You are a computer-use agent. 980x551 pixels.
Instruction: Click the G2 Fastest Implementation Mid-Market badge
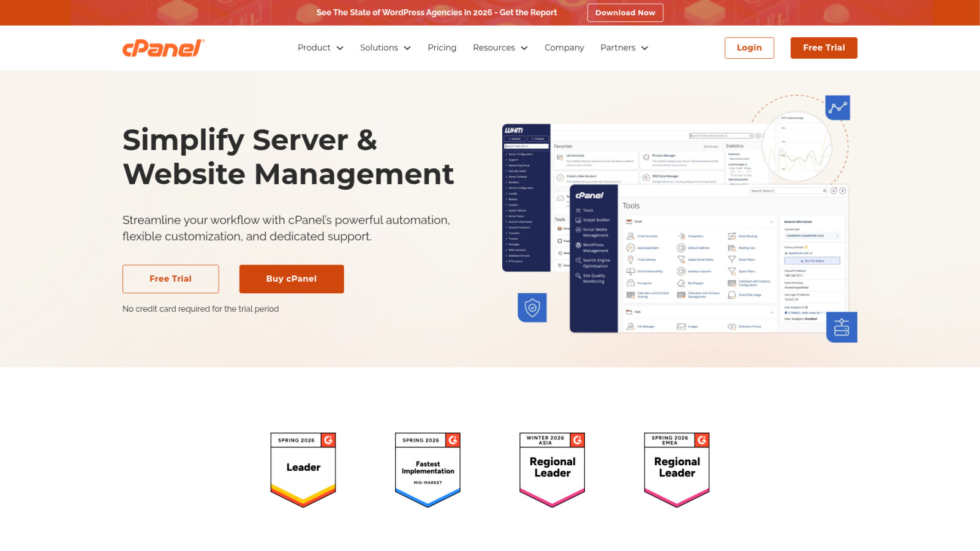(428, 470)
